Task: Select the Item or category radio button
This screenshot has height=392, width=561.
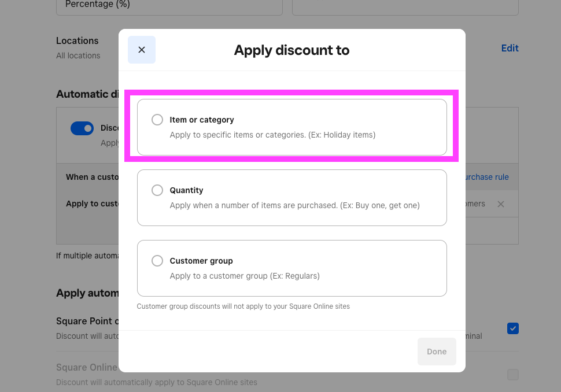Action: 157,120
